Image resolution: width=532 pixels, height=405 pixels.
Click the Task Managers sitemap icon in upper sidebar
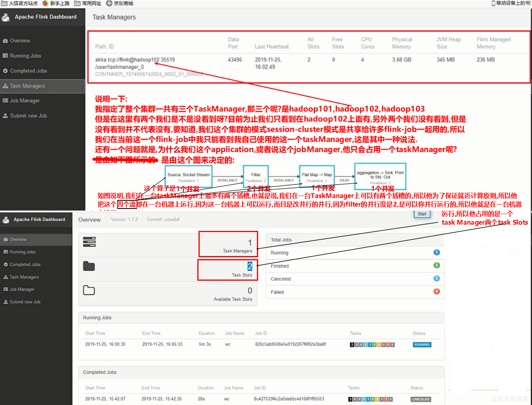pyautogui.click(x=5, y=86)
